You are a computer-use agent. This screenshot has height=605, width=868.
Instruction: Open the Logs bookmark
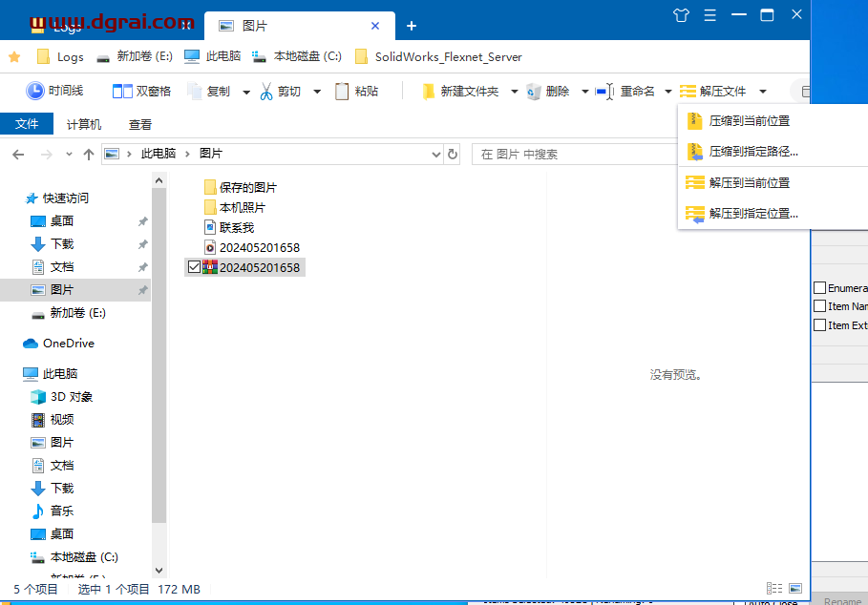60,57
